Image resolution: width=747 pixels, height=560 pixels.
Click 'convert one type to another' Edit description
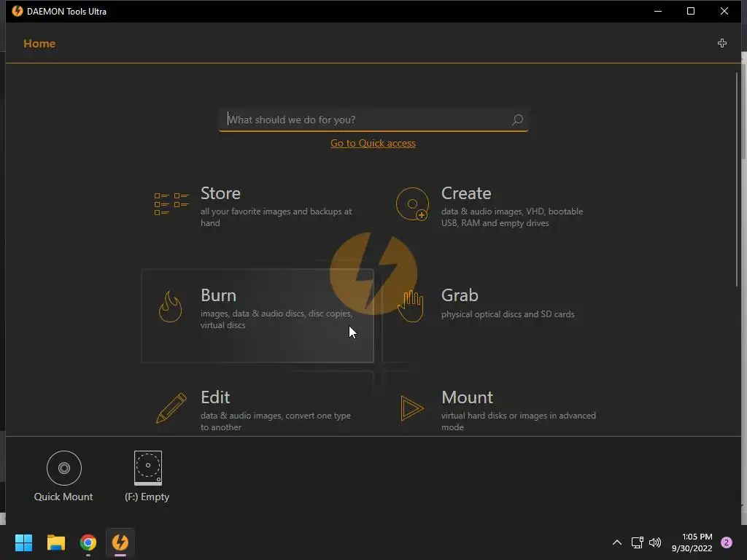click(275, 421)
